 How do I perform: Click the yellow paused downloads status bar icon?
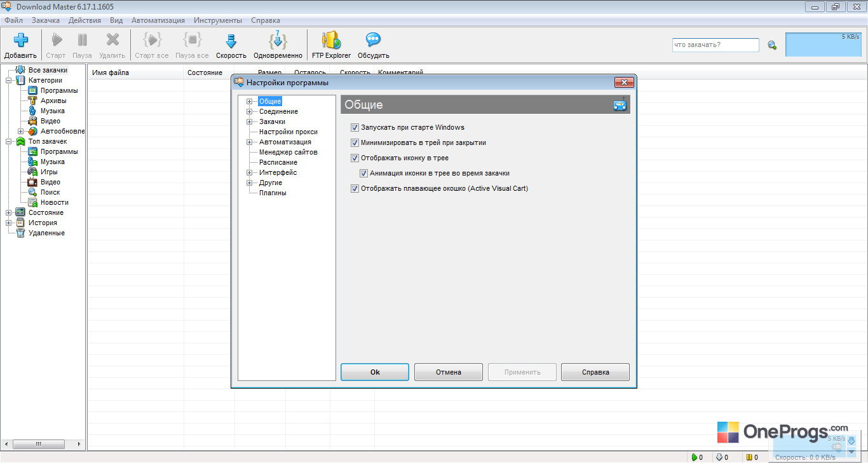tap(749, 457)
